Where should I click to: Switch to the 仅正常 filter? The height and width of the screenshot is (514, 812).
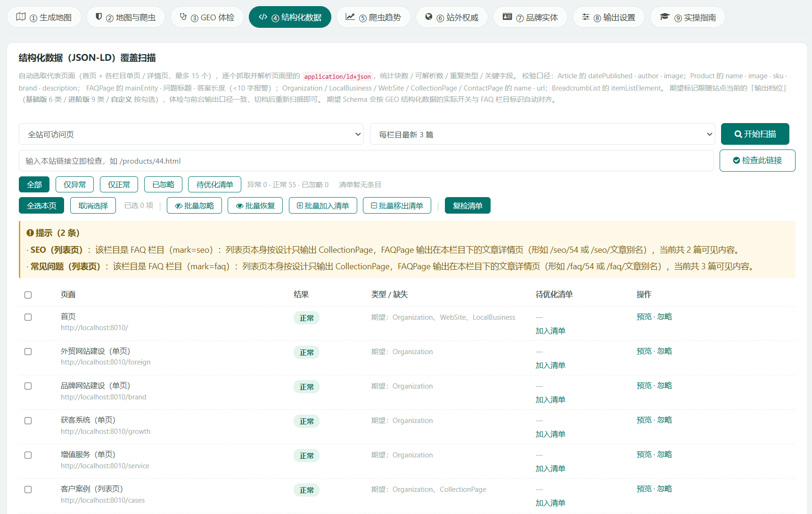pos(119,184)
